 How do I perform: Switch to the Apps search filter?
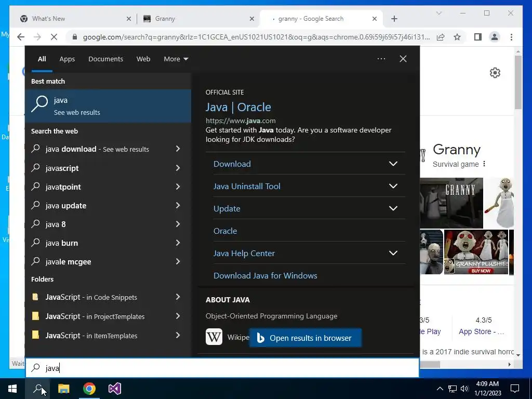click(67, 59)
